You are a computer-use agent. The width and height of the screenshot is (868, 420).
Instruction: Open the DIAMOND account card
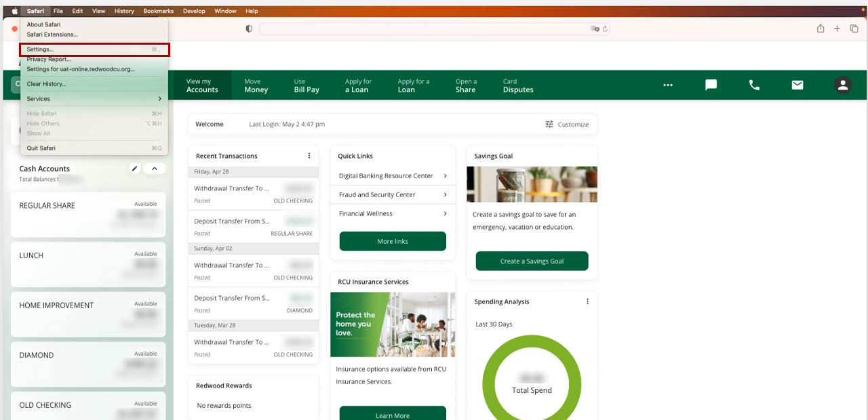coord(88,364)
